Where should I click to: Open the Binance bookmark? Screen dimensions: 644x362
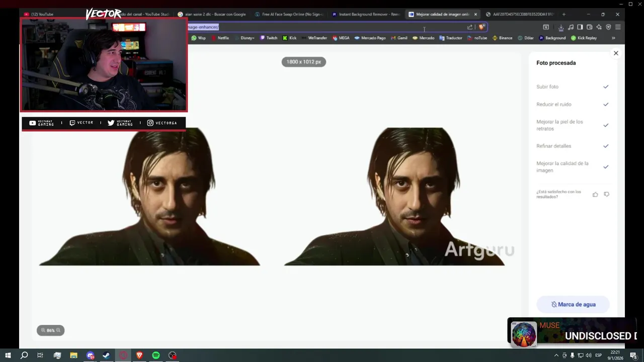pos(502,38)
